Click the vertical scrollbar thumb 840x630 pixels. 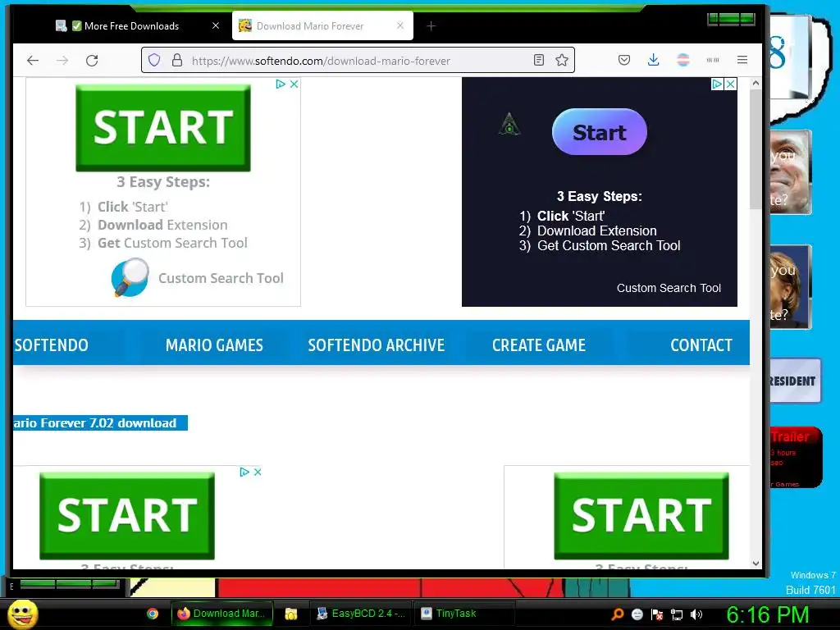pyautogui.click(x=756, y=149)
